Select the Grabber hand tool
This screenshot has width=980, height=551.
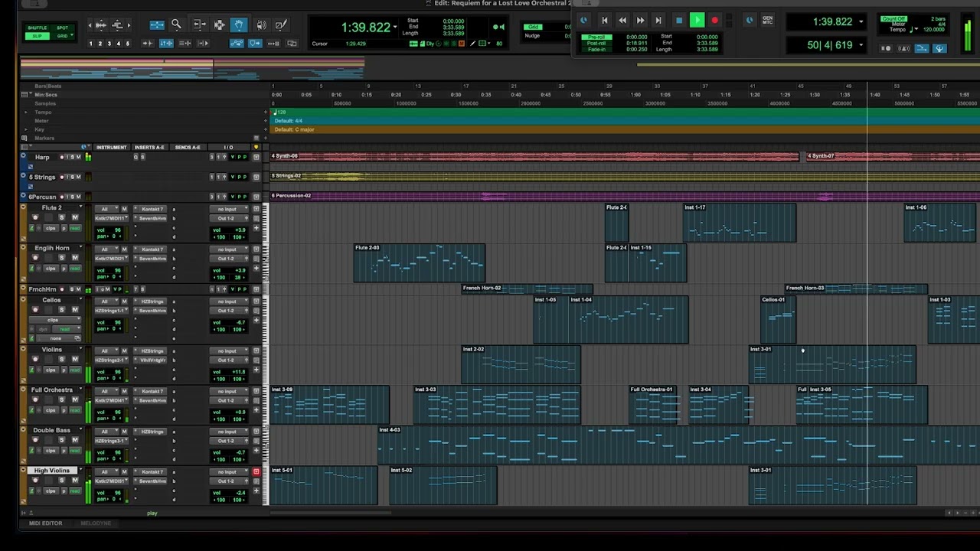click(239, 25)
